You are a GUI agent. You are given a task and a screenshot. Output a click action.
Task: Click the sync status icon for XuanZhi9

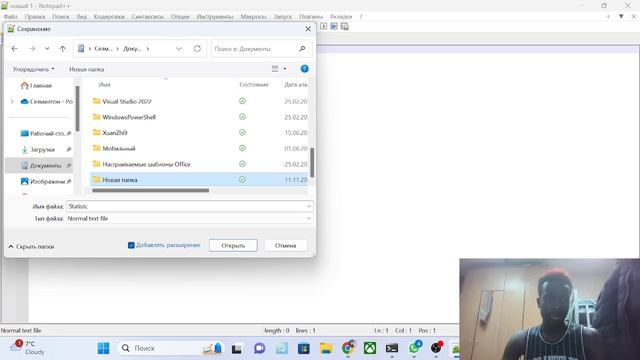(x=242, y=133)
